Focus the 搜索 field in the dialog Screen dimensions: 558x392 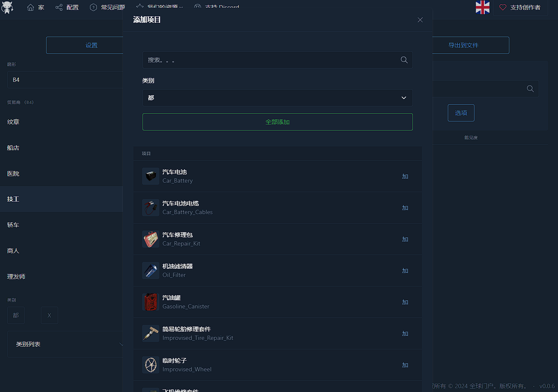278,60
